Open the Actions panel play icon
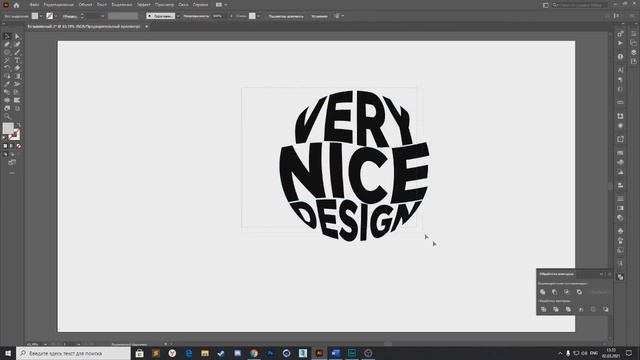Image resolution: width=640 pixels, height=360 pixels. tap(620, 43)
